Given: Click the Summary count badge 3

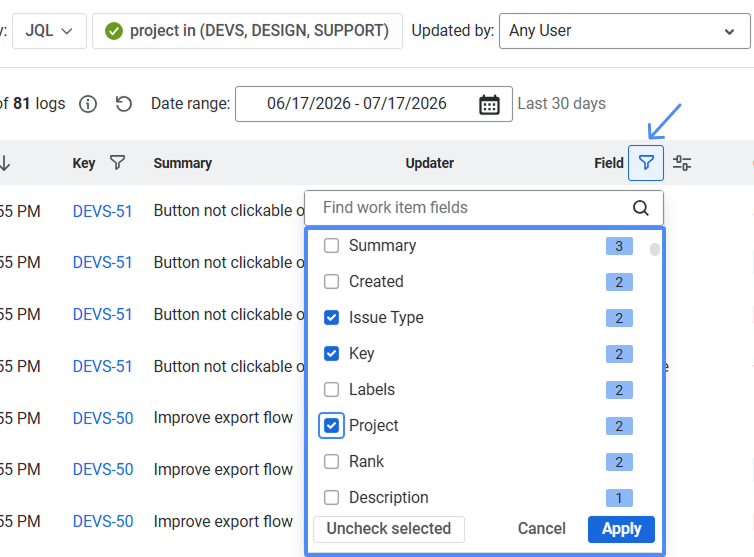Looking at the screenshot, I should tap(619, 246).
